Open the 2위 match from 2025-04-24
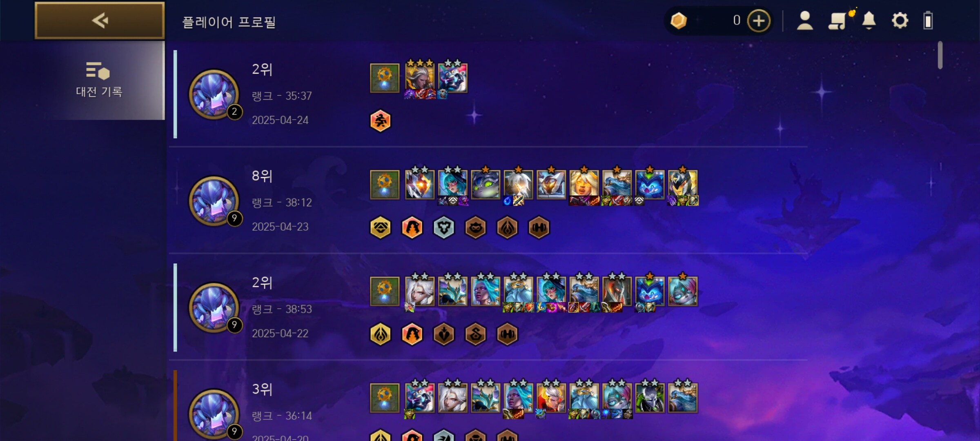 (488, 94)
